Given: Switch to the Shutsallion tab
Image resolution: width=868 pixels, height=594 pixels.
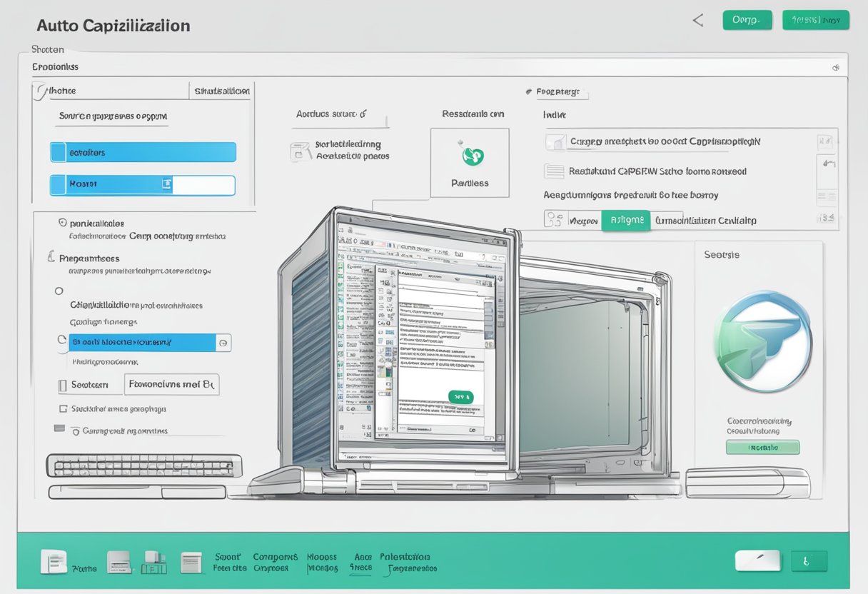Looking at the screenshot, I should pyautogui.click(x=221, y=91).
